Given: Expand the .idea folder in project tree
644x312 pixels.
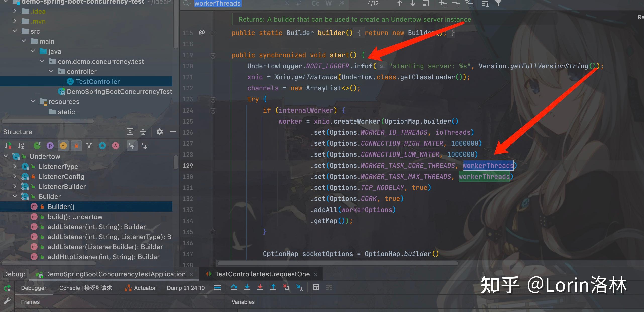Looking at the screenshot, I should (15, 11).
